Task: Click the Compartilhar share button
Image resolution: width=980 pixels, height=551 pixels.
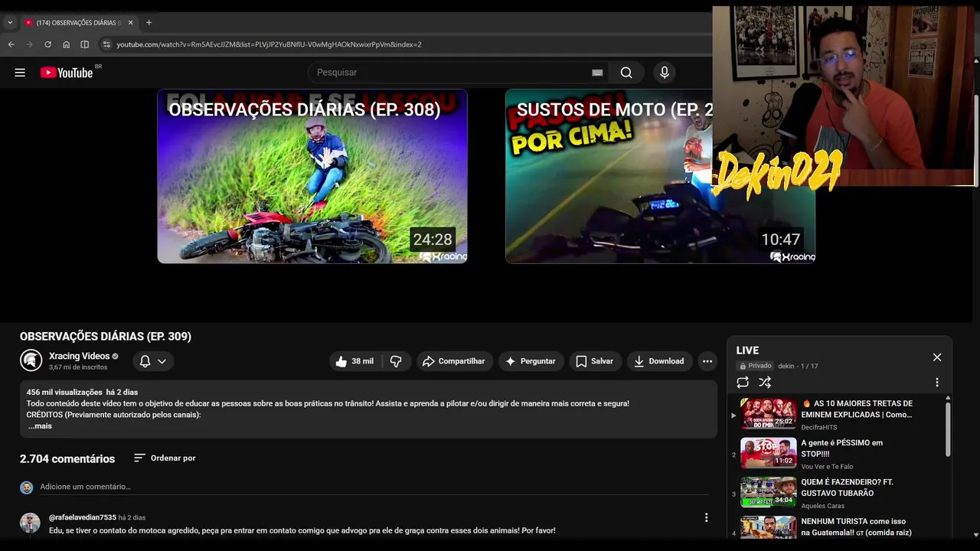Action: [453, 361]
